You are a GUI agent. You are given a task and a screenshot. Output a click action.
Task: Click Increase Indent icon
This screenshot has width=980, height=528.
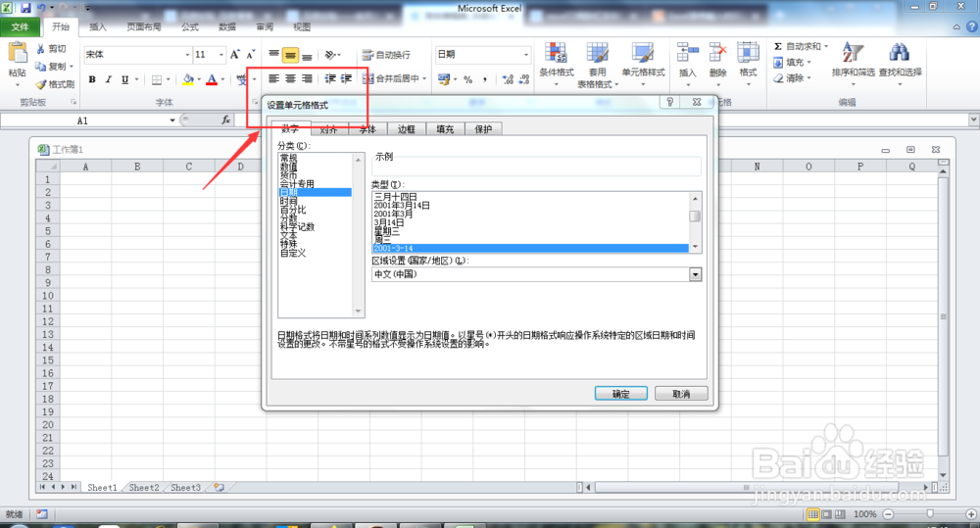point(346,78)
